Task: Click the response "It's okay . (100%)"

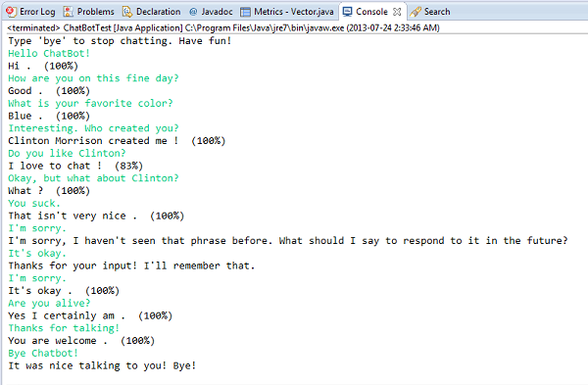Action: click(x=64, y=291)
